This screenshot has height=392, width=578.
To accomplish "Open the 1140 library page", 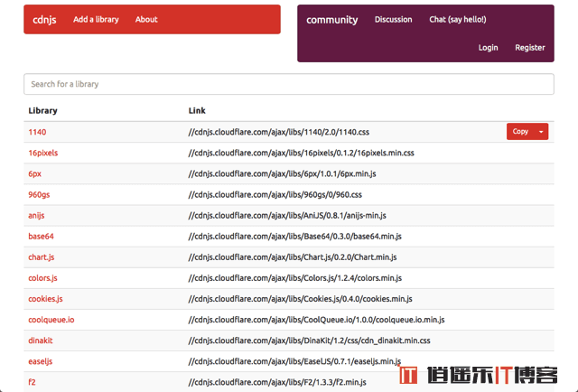I will tap(37, 132).
